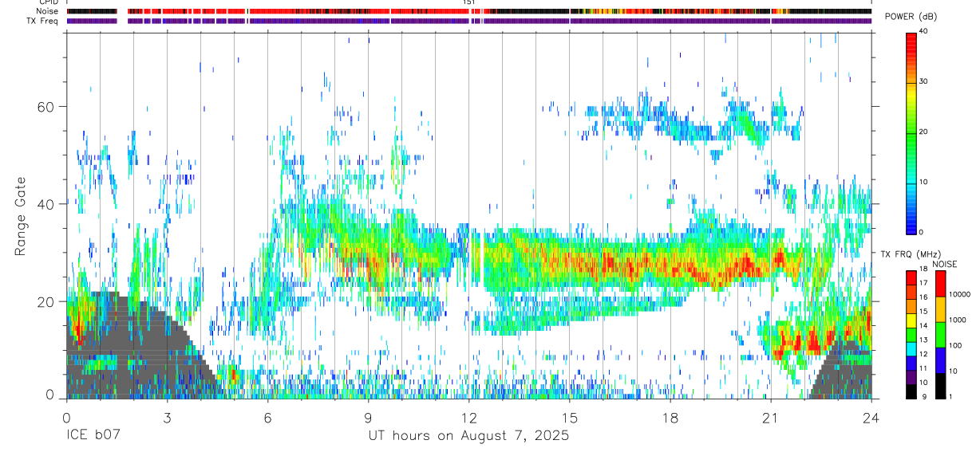This screenshot has height=452, width=980.
Task: Click x-axis tick label 9
Action: pos(368,416)
